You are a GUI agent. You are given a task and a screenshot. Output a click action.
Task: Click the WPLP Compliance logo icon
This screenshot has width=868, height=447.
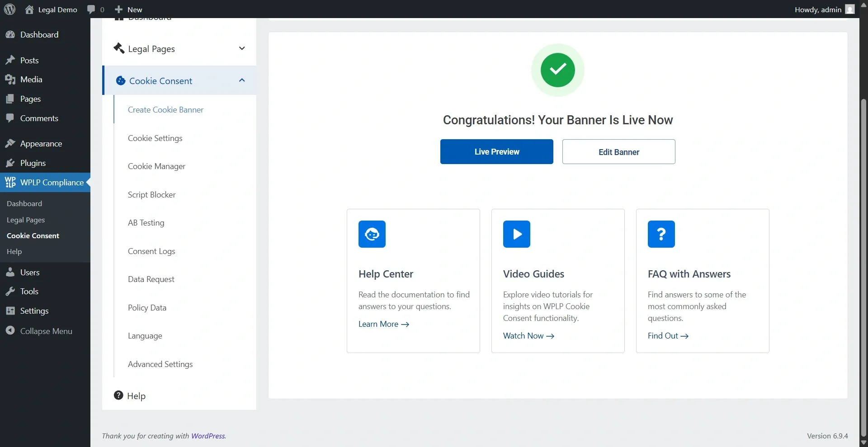coord(10,182)
